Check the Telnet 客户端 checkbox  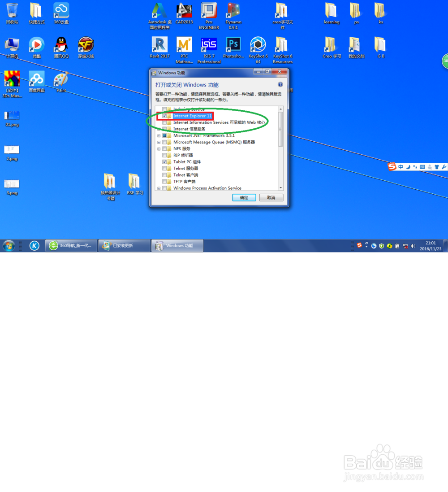164,175
